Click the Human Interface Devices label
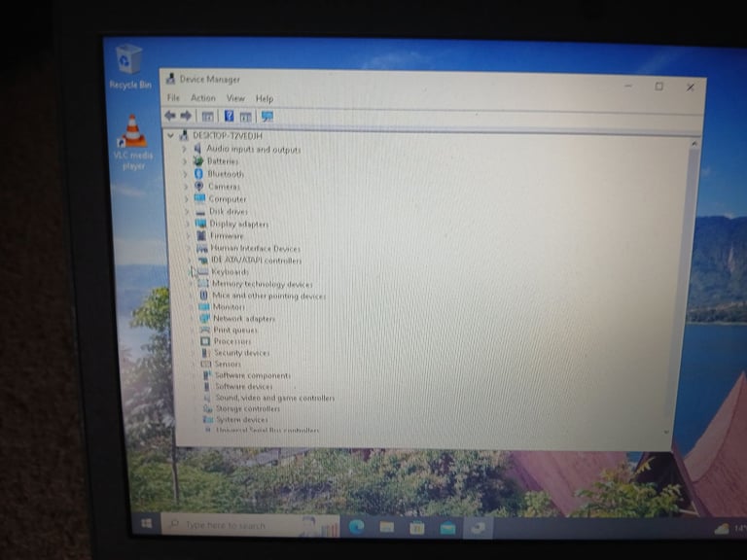This screenshot has width=747, height=560. tap(256, 248)
